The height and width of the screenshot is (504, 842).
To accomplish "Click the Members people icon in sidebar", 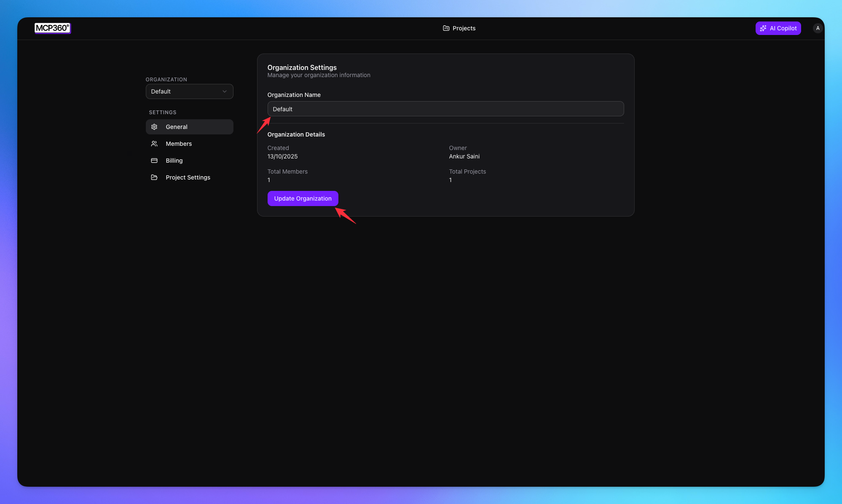I will click(x=154, y=144).
